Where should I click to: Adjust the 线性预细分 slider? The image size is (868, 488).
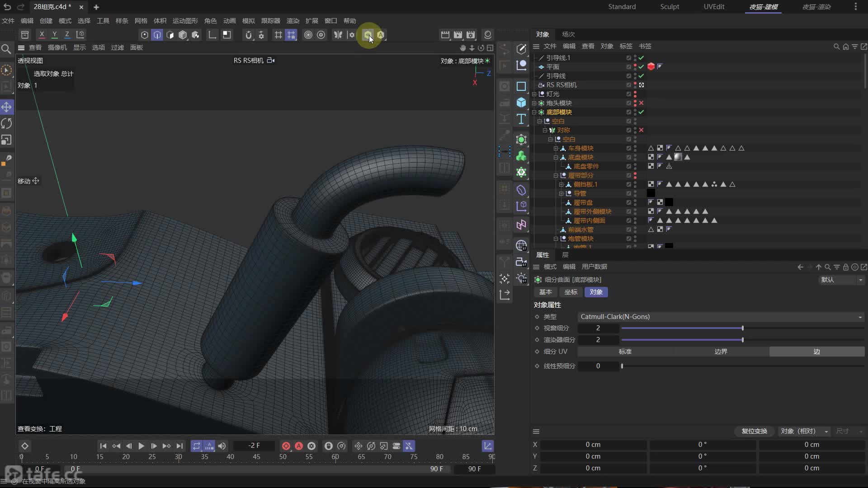click(x=622, y=366)
